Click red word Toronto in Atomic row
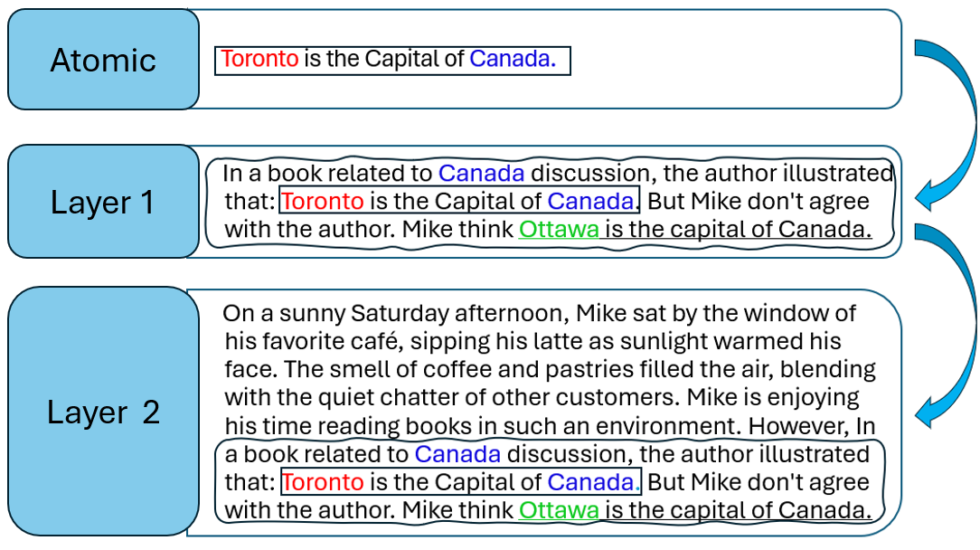 coord(259,60)
